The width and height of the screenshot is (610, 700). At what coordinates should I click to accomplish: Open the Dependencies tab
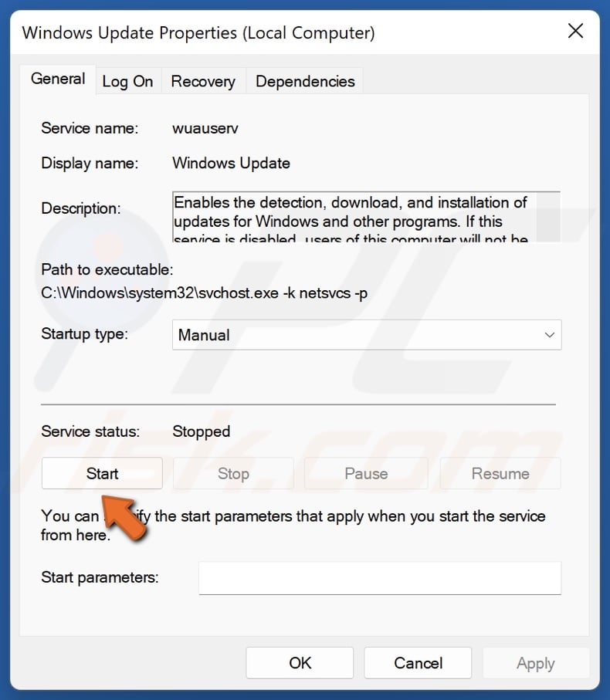[305, 81]
